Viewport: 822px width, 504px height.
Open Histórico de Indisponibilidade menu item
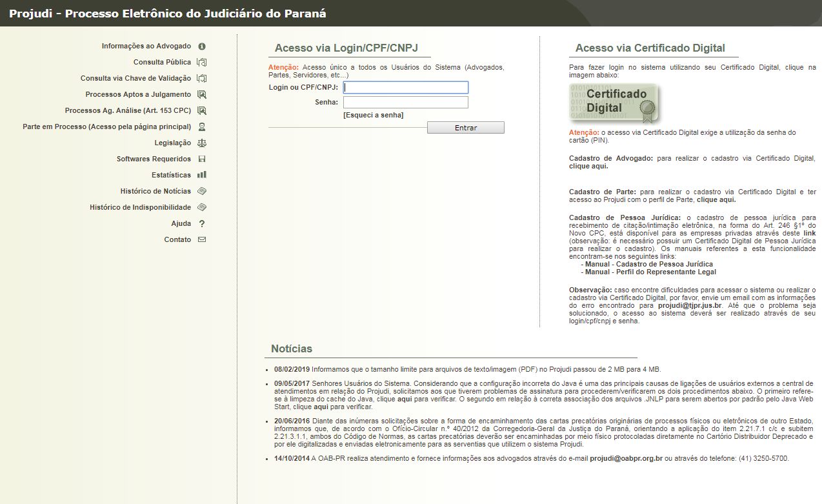(x=141, y=208)
